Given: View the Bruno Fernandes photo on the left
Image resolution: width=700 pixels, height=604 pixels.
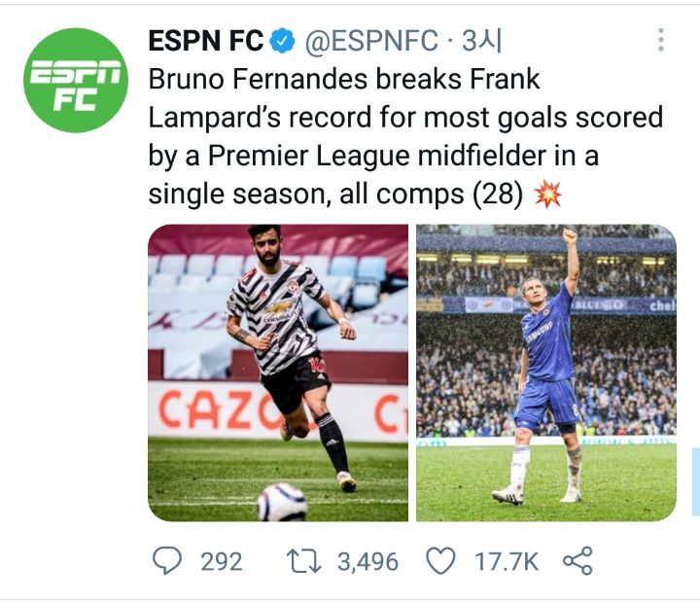Looking at the screenshot, I should (278, 373).
